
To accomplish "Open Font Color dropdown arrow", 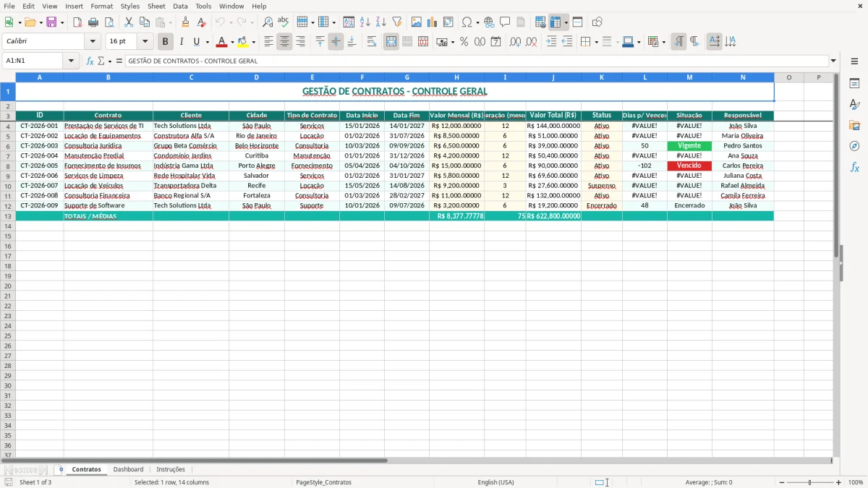I will click(x=232, y=42).
